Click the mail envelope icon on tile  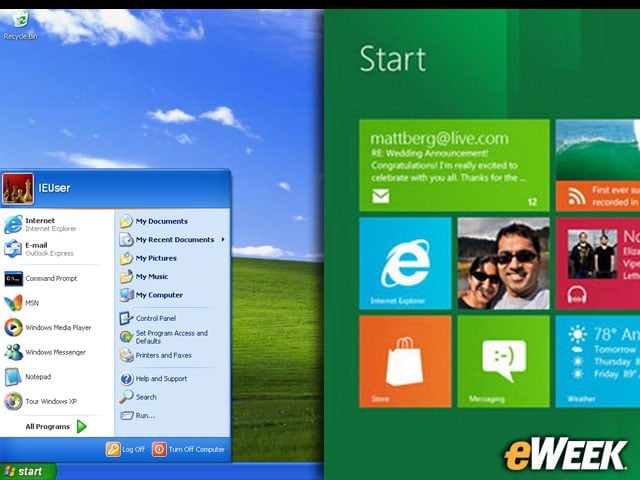[x=380, y=196]
